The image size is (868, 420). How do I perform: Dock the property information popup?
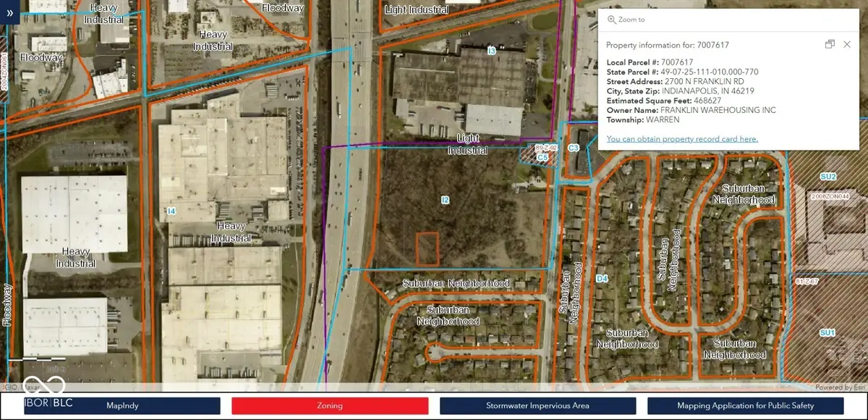(830, 45)
